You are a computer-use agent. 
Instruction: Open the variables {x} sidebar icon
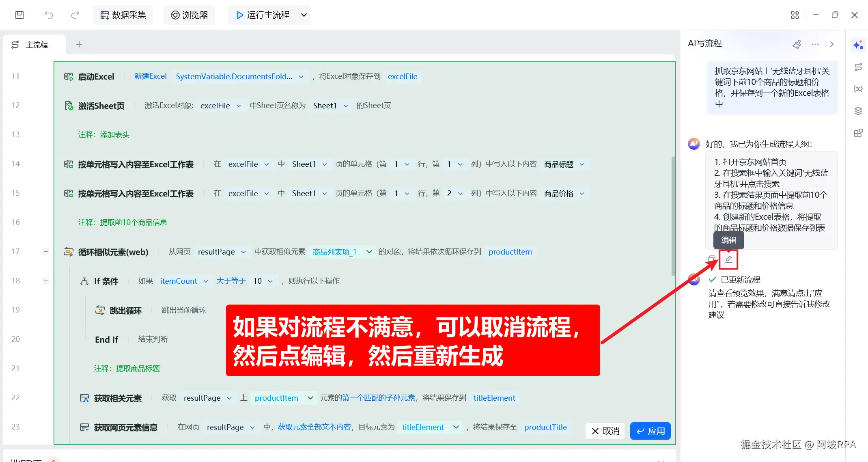coord(858,89)
